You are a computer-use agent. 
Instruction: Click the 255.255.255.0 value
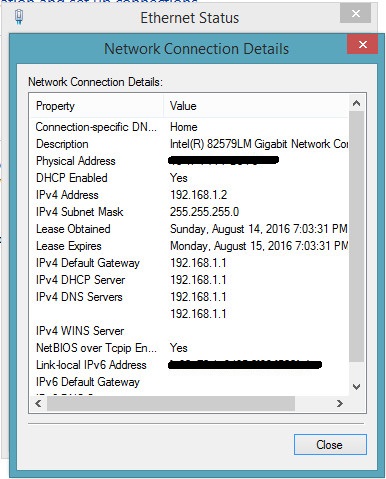click(205, 212)
